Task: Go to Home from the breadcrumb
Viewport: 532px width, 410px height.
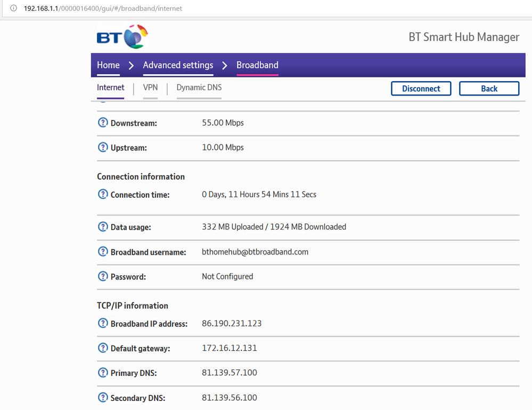Action: point(108,65)
